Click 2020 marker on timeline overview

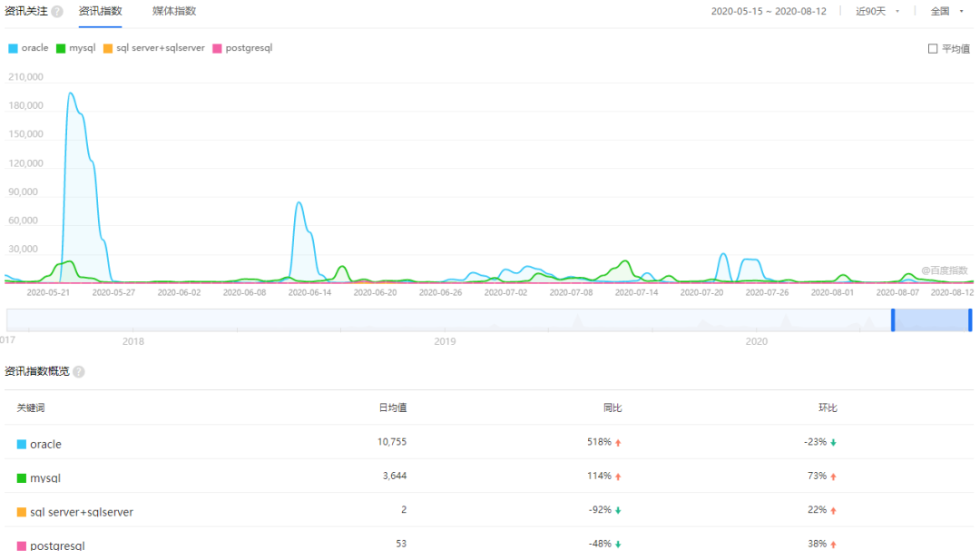coord(756,341)
